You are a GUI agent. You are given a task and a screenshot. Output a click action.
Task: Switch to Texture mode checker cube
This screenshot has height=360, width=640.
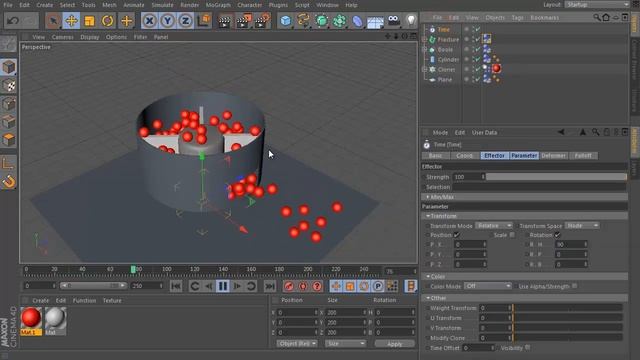tap(9, 85)
